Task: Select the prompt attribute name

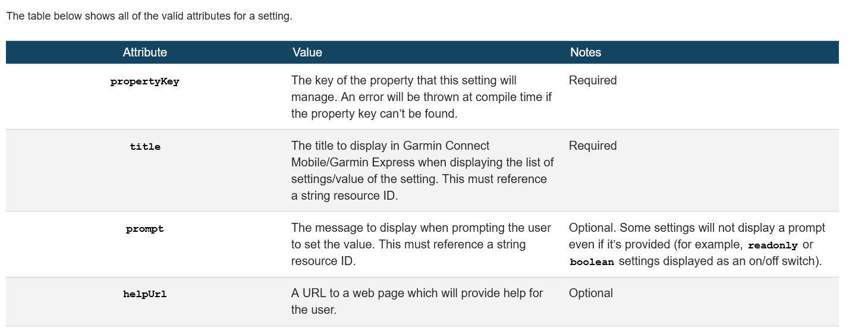Action: [x=144, y=229]
